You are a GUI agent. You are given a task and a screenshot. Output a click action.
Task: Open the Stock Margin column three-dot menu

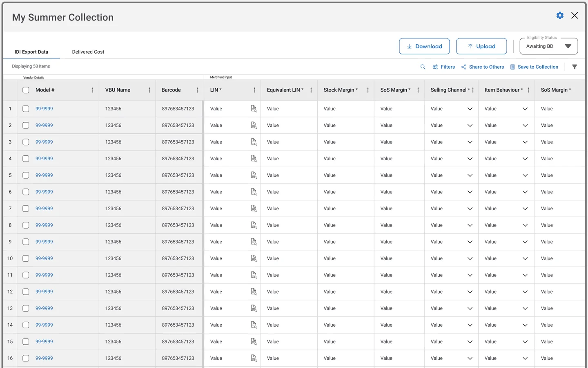367,90
